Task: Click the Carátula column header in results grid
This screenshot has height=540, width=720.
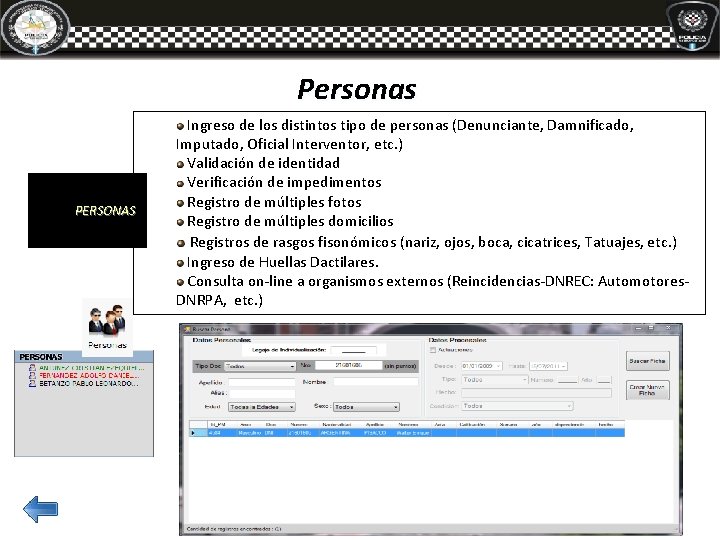Action: pyautogui.click(x=472, y=425)
